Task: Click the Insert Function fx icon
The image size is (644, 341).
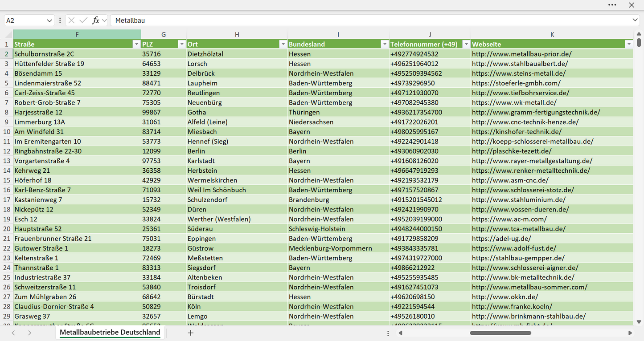Action: coord(95,20)
